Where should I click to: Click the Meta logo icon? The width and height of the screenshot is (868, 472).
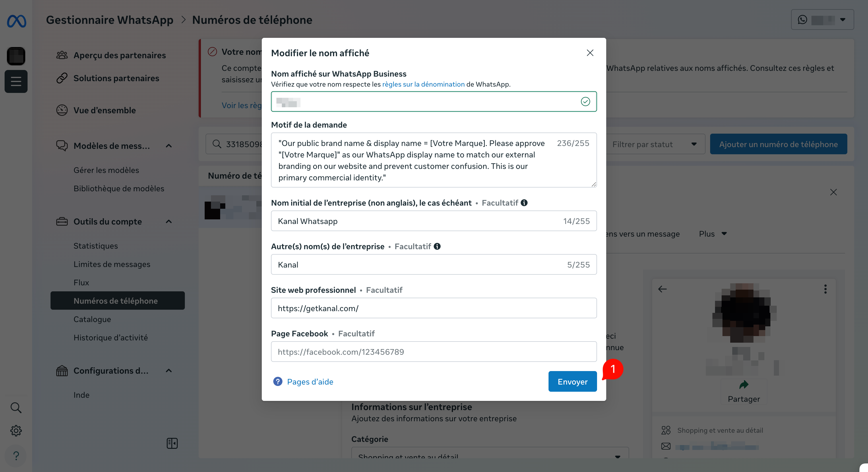[16, 21]
